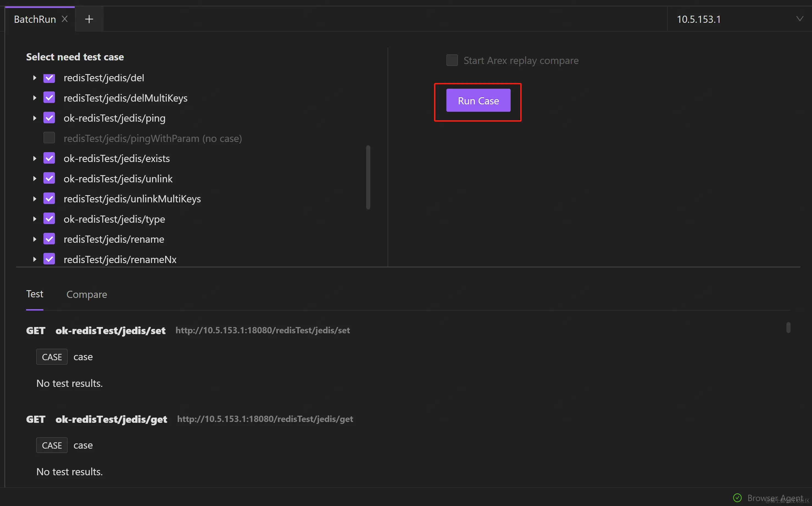The image size is (812, 506).
Task: Click the CASE tag under jedis/get
Action: coord(52,445)
